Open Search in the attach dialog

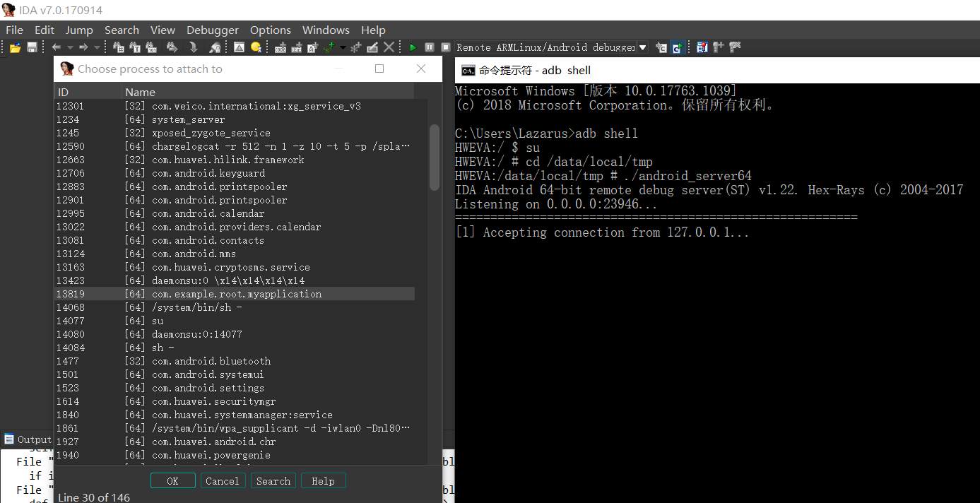point(273,480)
